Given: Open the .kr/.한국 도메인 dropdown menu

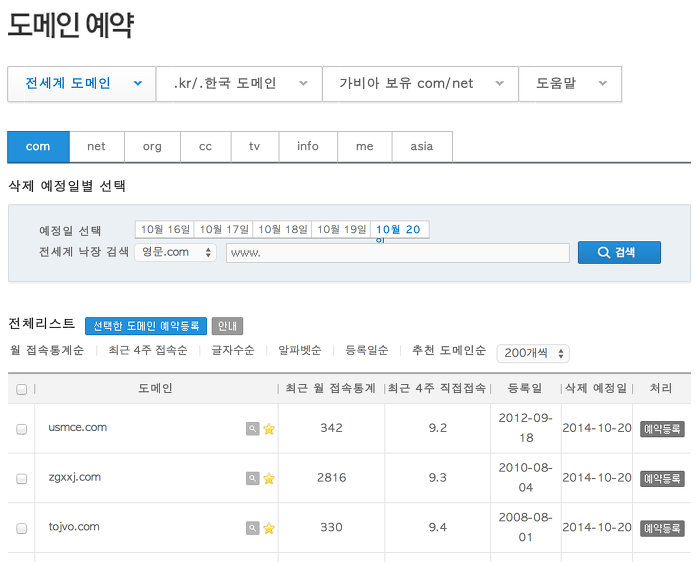Looking at the screenshot, I should pos(239,84).
